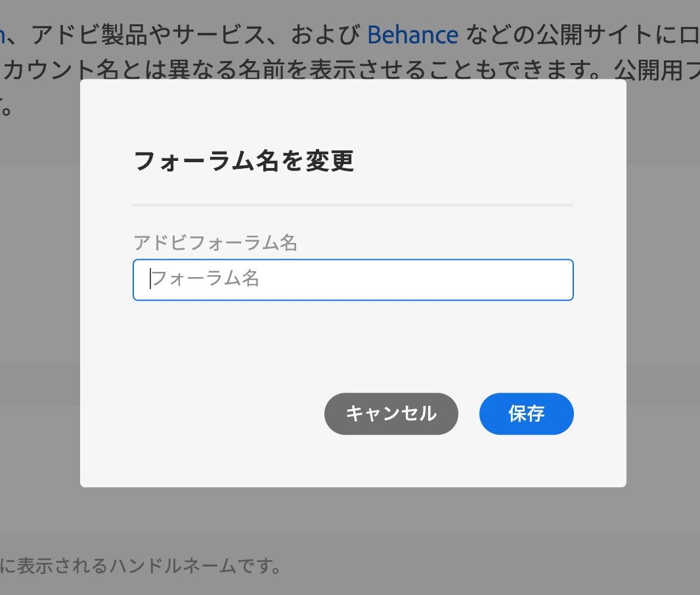Viewport: 700px width, 595px height.
Task: Confirm changes with the 保存 action
Action: pos(526,414)
